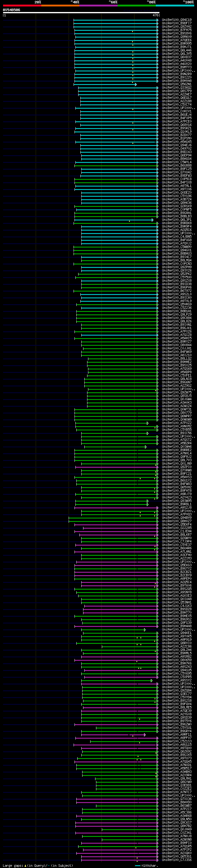Open hit UniRef100_Q8S7P9

coord(177,91)
